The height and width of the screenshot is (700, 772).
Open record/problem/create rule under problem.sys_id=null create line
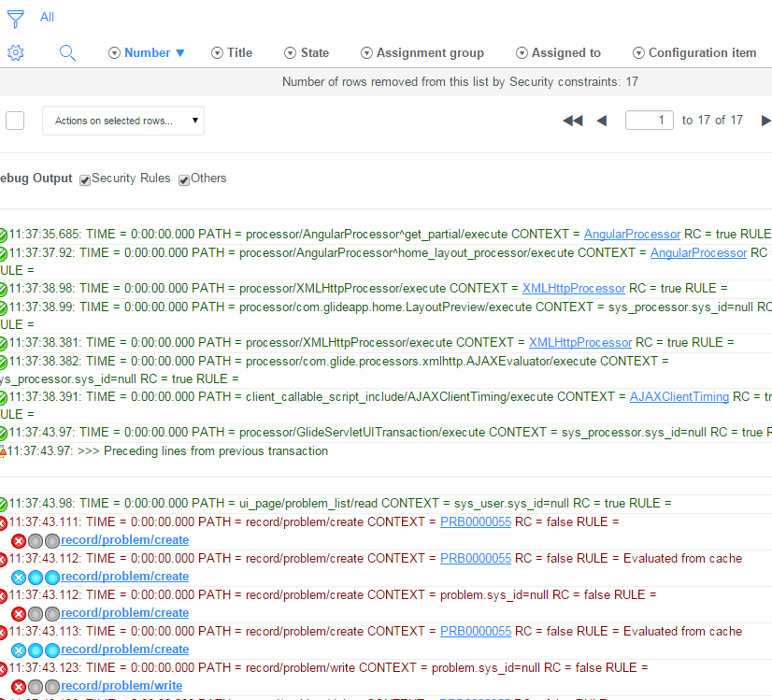point(124,613)
